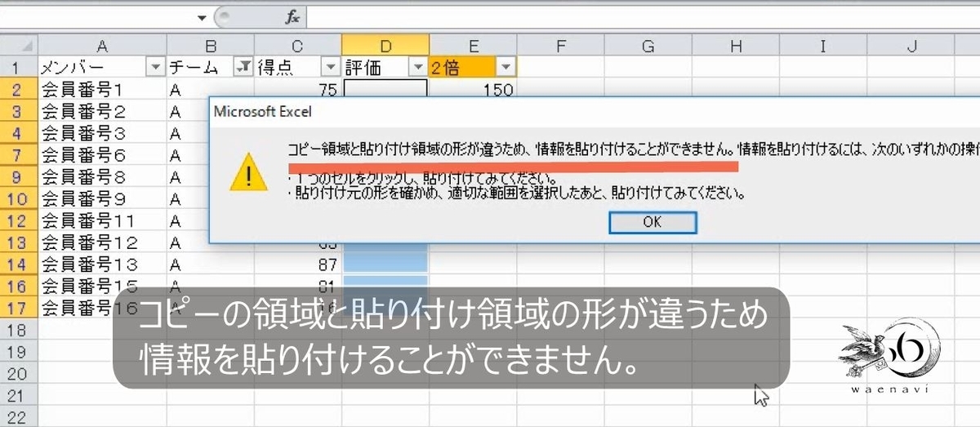The width and height of the screenshot is (980, 427).
Task: Select column C header
Action: (x=297, y=47)
